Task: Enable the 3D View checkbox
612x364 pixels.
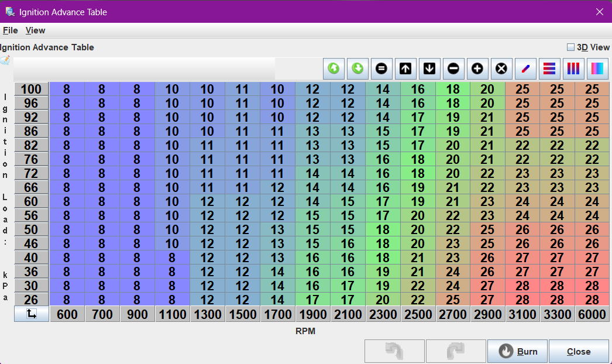Action: click(570, 47)
